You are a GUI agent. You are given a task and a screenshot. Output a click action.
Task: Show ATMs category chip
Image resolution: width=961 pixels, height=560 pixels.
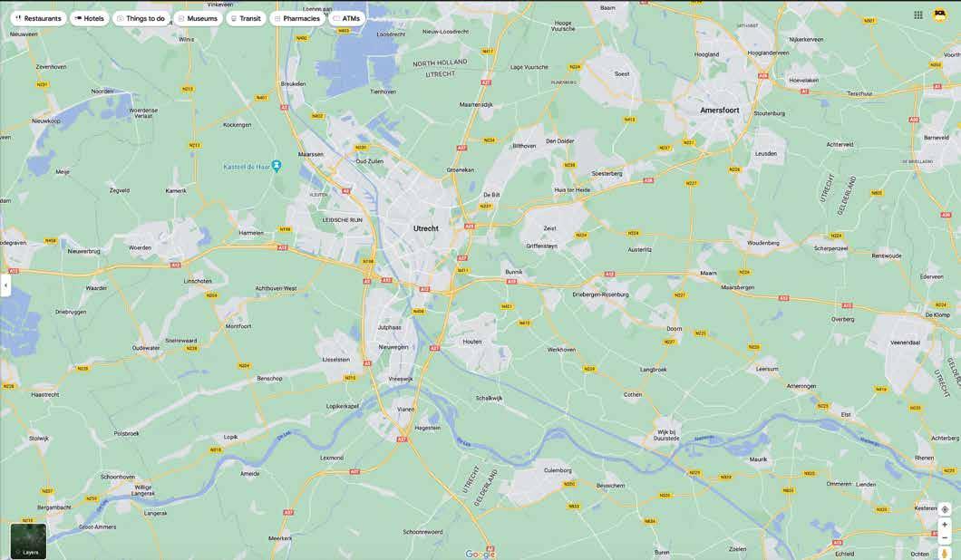coord(346,18)
